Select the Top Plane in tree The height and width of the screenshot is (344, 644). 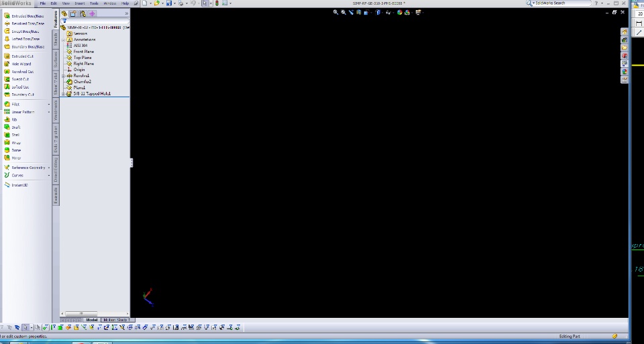(x=79, y=58)
